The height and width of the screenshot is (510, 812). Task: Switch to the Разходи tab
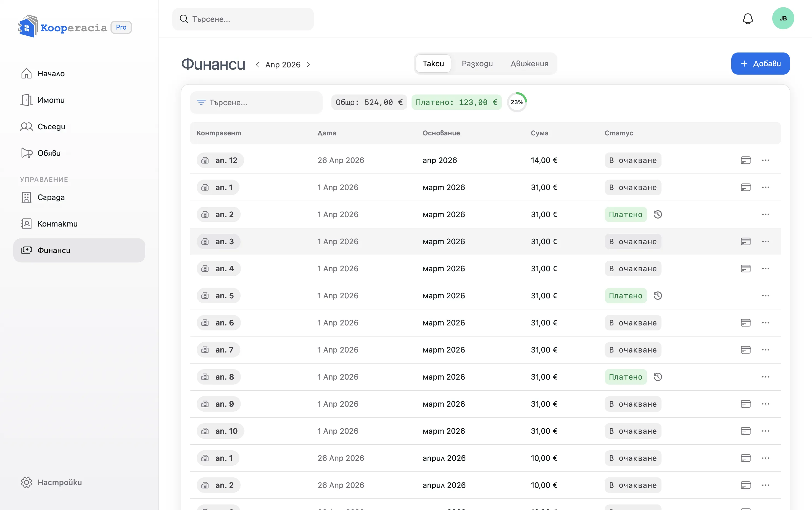click(477, 64)
